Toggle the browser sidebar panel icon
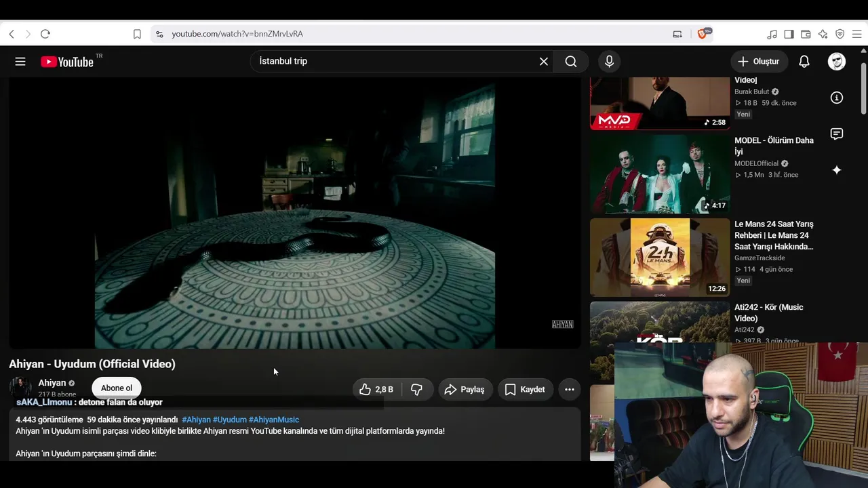 789,34
